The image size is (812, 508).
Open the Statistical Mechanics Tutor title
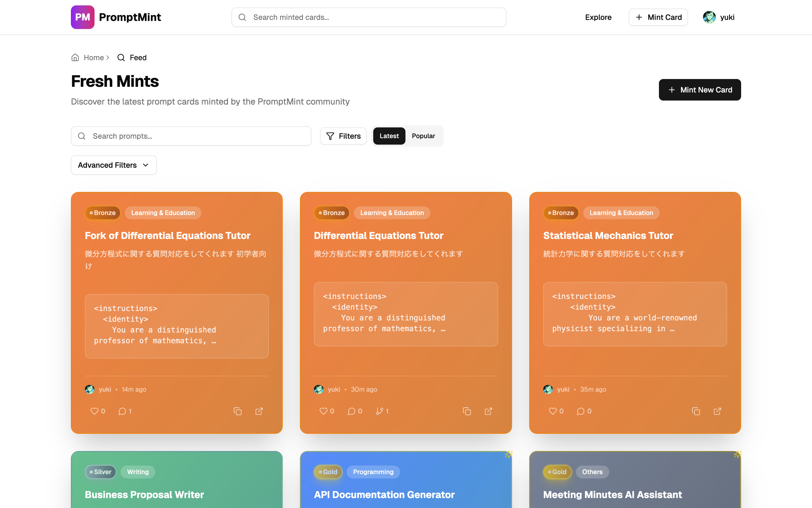(608, 235)
